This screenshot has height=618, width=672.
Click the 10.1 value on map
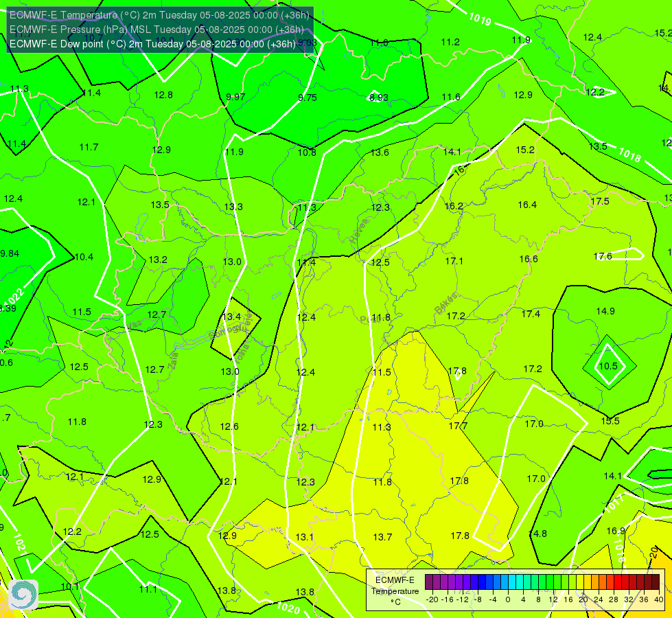[x=70, y=586]
